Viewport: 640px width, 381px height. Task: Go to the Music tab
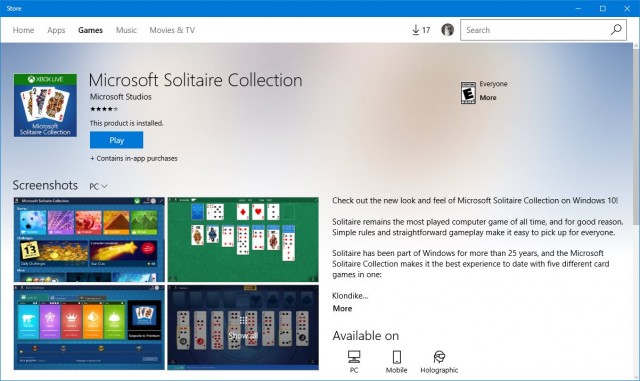coord(126,30)
